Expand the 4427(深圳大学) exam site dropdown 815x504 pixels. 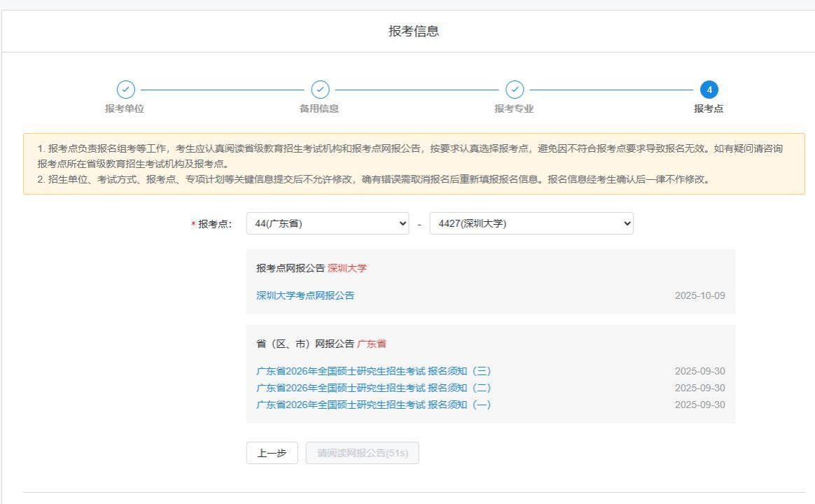click(x=531, y=223)
